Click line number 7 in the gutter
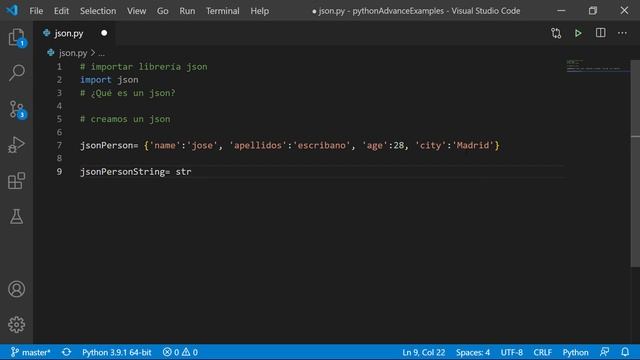The width and height of the screenshot is (640, 360). click(x=60, y=145)
